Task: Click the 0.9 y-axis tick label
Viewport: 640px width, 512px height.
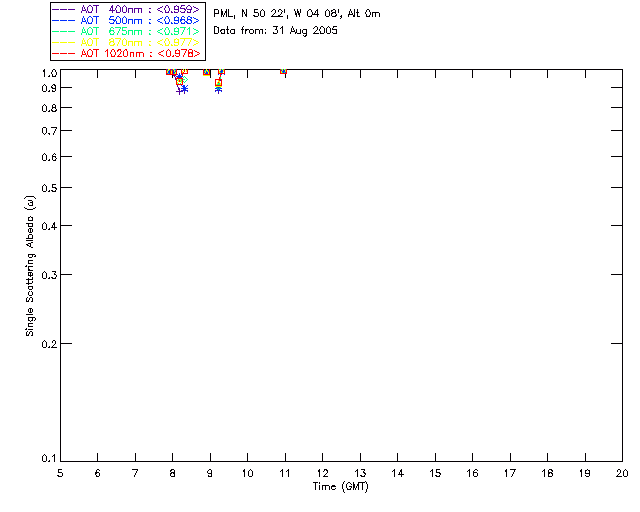Action: point(49,88)
